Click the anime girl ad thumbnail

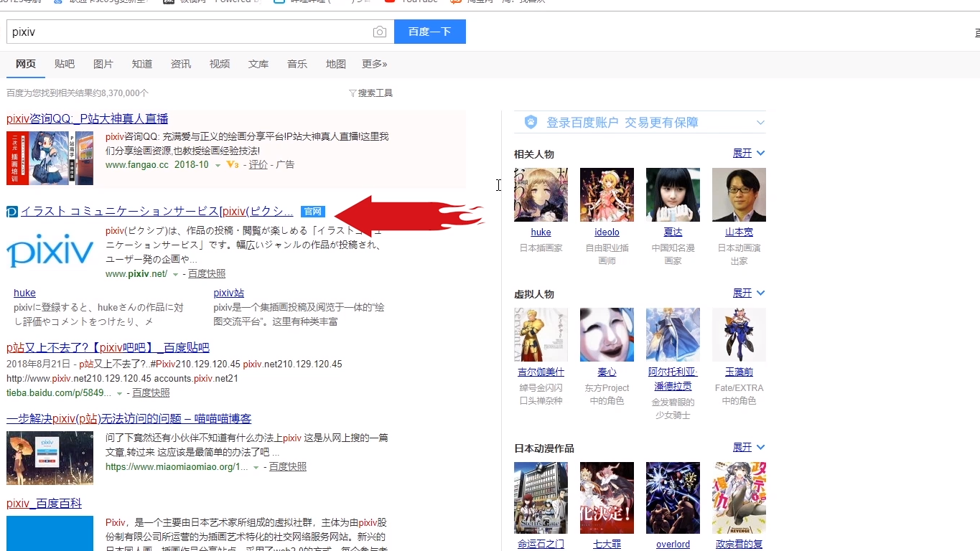[x=50, y=158]
